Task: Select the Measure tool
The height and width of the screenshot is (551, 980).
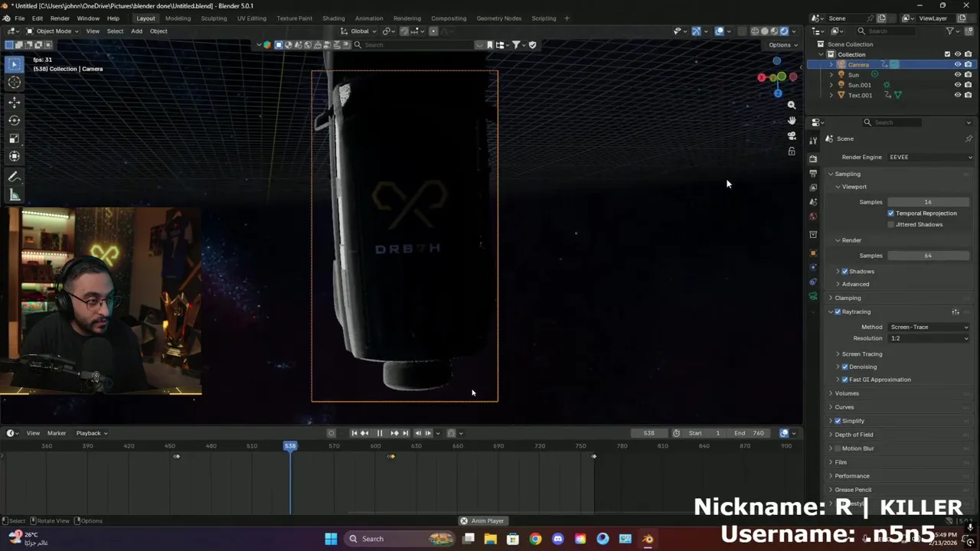Action: click(x=15, y=195)
